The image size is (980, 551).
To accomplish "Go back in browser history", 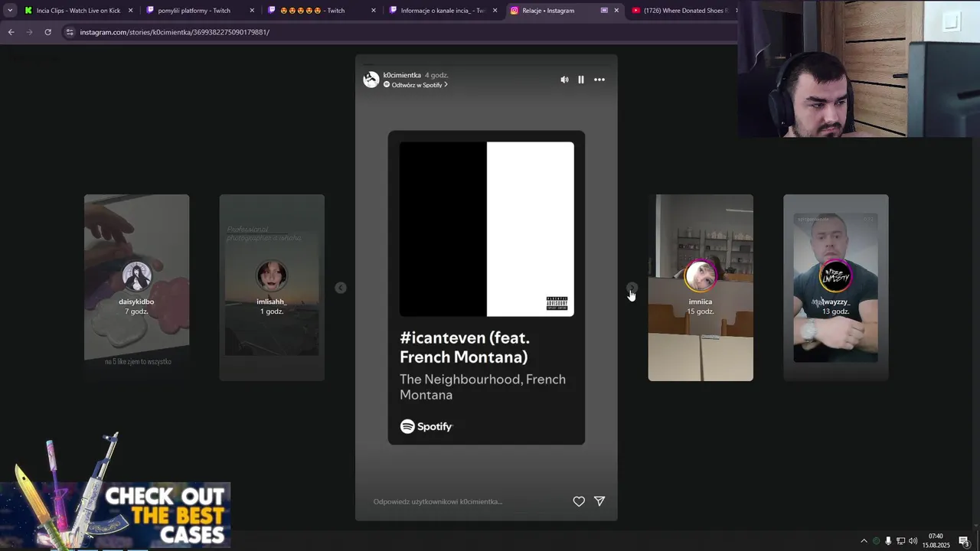I will point(11,32).
